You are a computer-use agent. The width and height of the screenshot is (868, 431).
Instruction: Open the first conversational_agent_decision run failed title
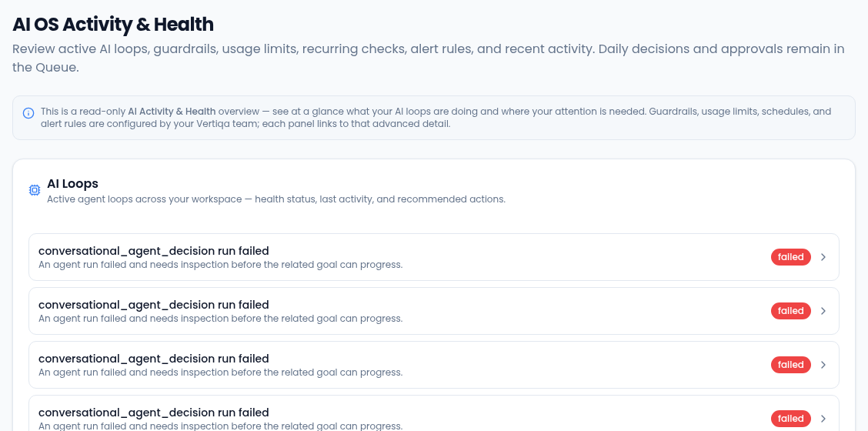click(153, 251)
